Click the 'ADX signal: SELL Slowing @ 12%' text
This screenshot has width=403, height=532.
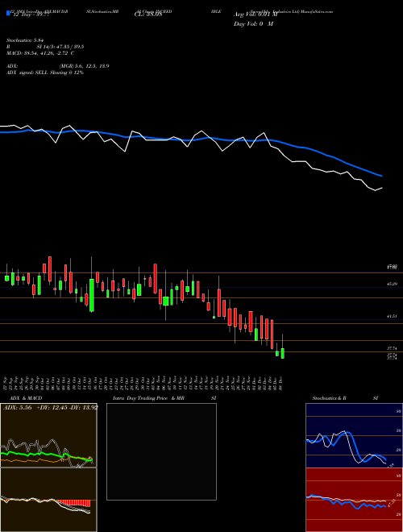pyautogui.click(x=45, y=73)
